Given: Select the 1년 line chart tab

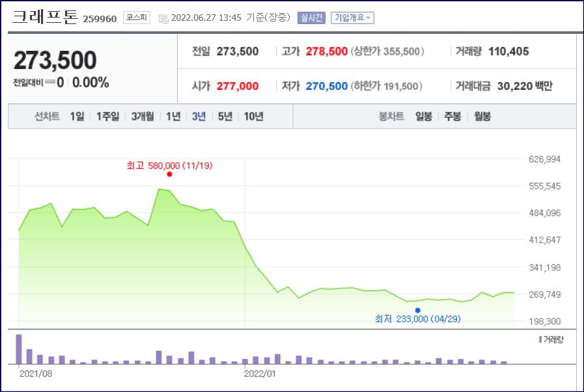Looking at the screenshot, I should tap(173, 117).
